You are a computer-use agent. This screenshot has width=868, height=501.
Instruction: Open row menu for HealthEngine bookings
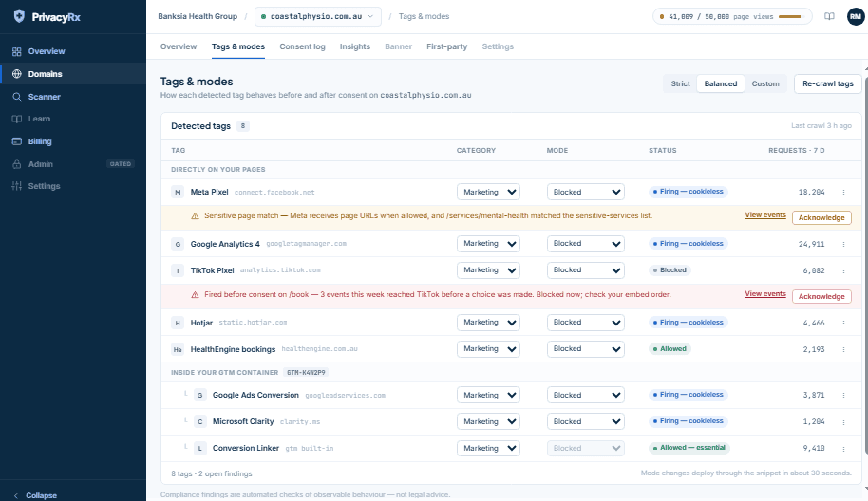843,349
